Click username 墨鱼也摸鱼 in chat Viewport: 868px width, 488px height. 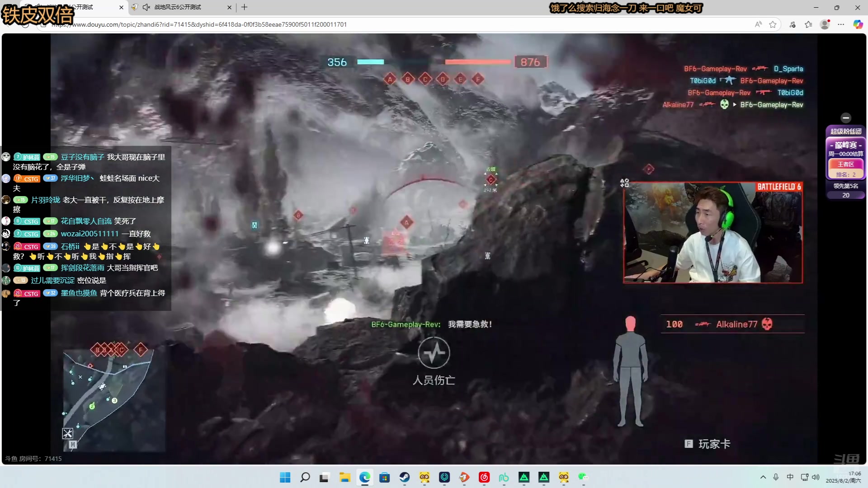pyautogui.click(x=79, y=293)
